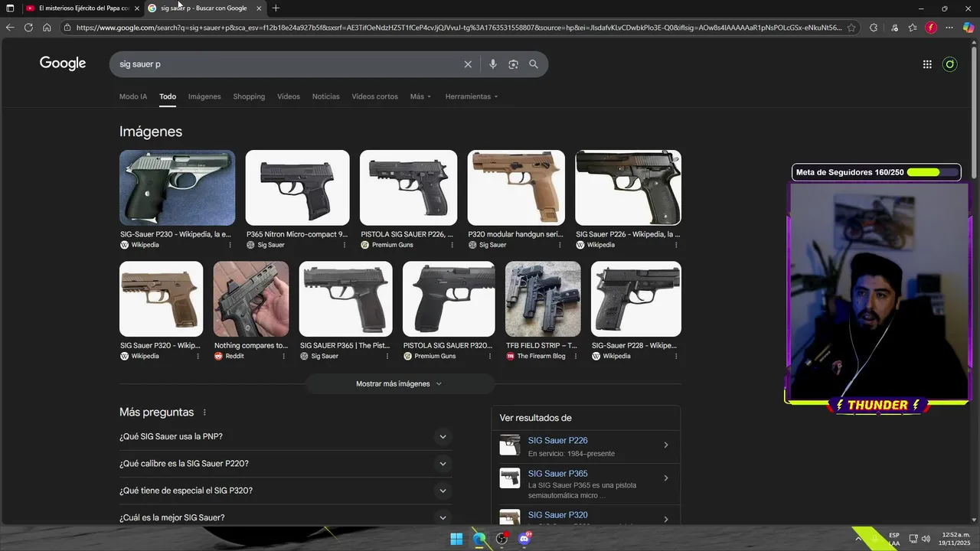This screenshot has width=980, height=551.
Task: Open the TFB Field Strip thumbnail
Action: tap(543, 299)
